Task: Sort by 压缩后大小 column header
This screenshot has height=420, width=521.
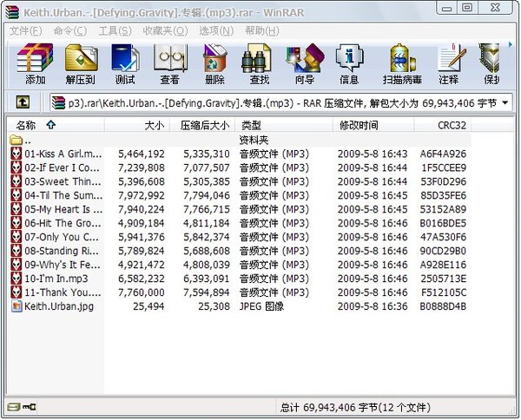Action: (202, 126)
